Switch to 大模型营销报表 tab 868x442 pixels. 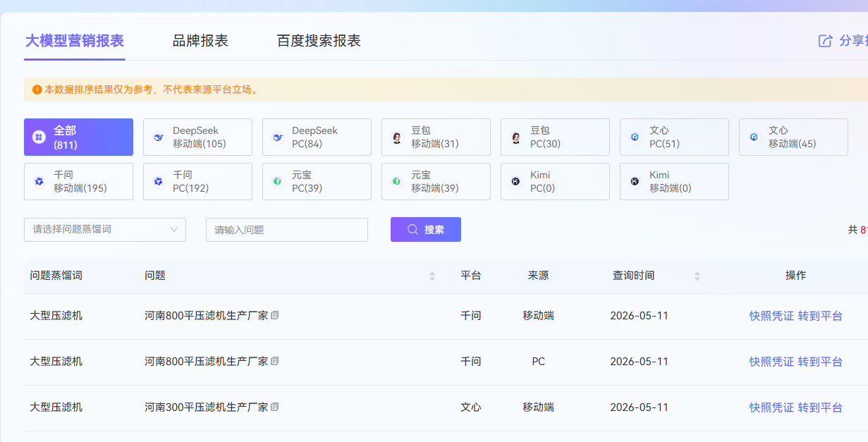coord(75,40)
